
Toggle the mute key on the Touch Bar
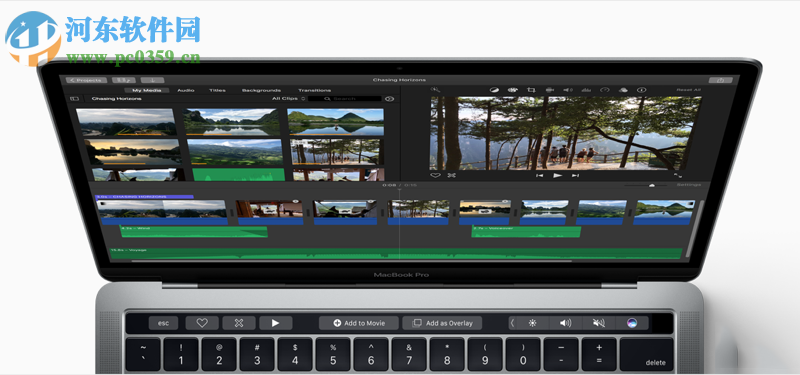click(x=599, y=323)
